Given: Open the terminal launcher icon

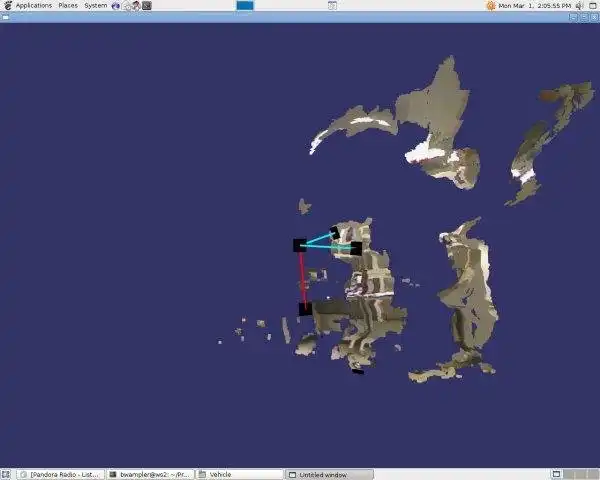Looking at the screenshot, I should (147, 5).
